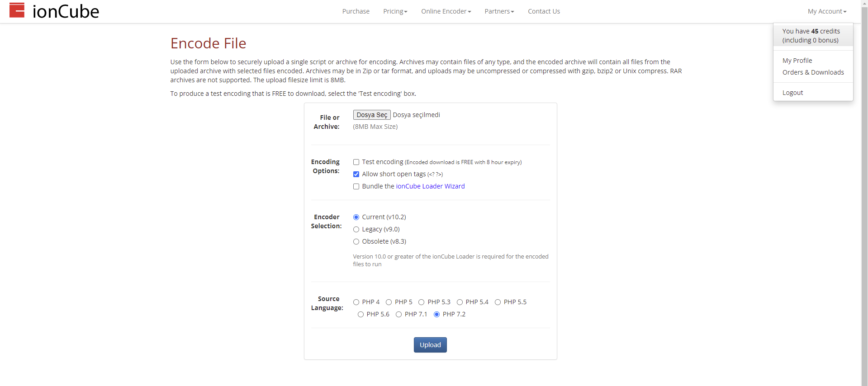Click the blue Upload button
The height and width of the screenshot is (386, 868).
click(430, 345)
